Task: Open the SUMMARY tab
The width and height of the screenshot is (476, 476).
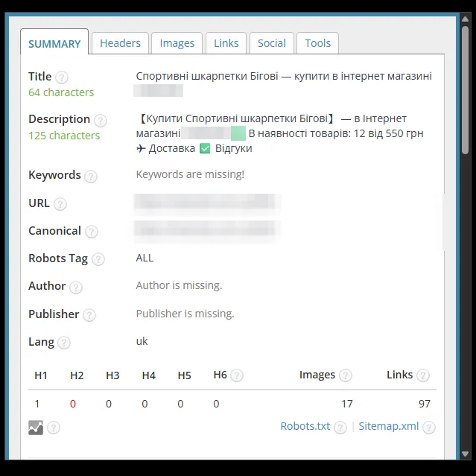Action: [x=54, y=42]
